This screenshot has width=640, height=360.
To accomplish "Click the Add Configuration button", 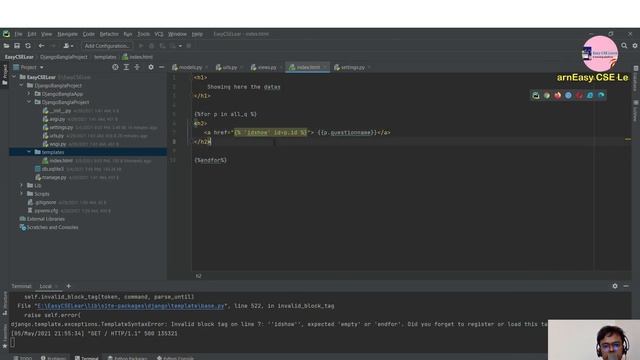I will click(x=106, y=46).
